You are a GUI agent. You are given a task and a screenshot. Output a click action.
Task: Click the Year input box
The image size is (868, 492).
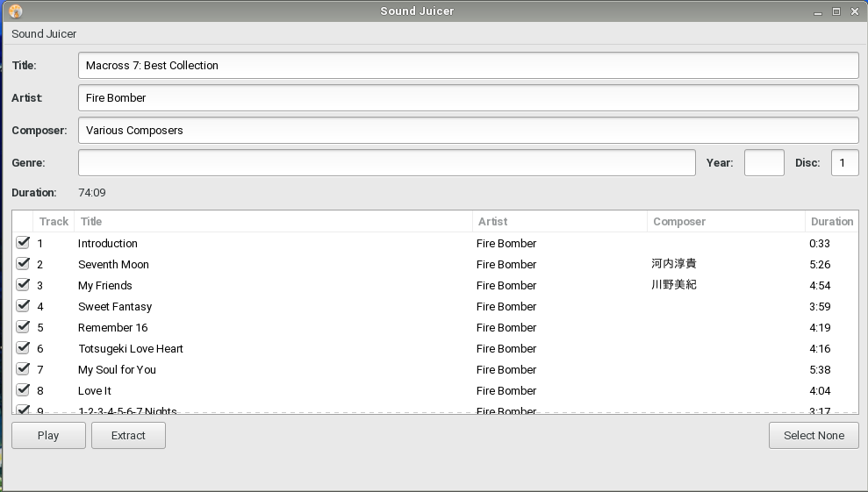point(764,163)
